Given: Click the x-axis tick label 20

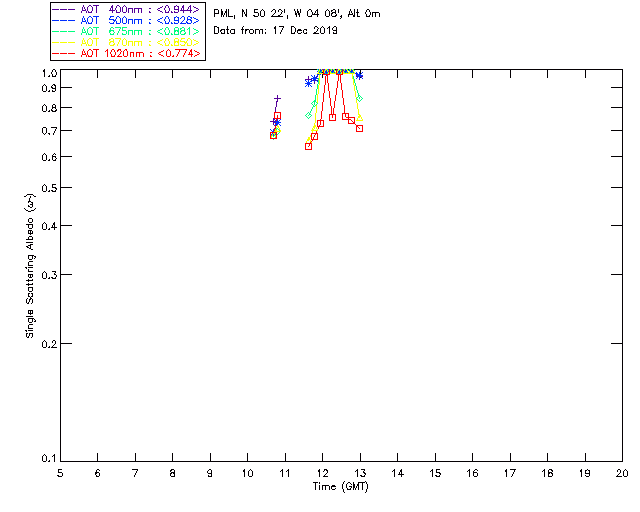Looking at the screenshot, I should pos(622,473).
